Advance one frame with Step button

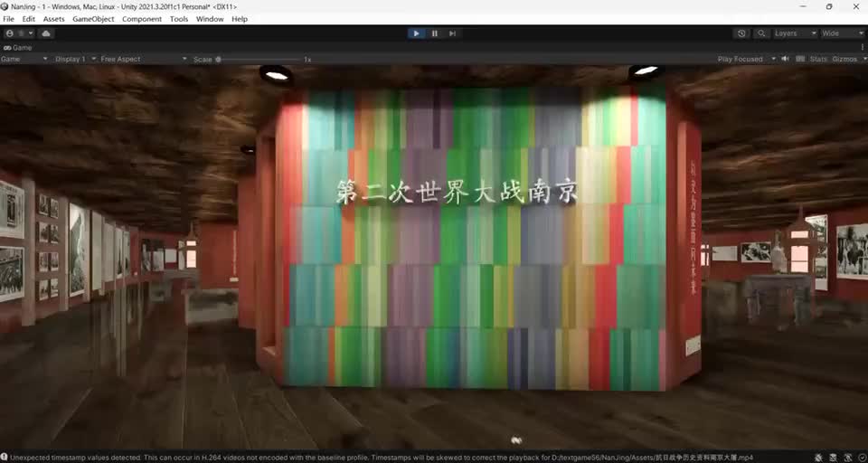452,33
